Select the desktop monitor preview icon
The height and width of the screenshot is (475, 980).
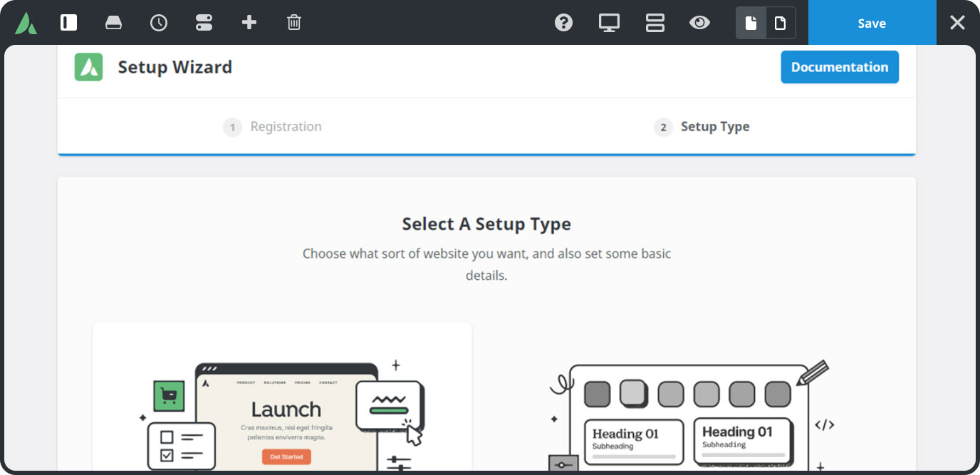pos(609,23)
